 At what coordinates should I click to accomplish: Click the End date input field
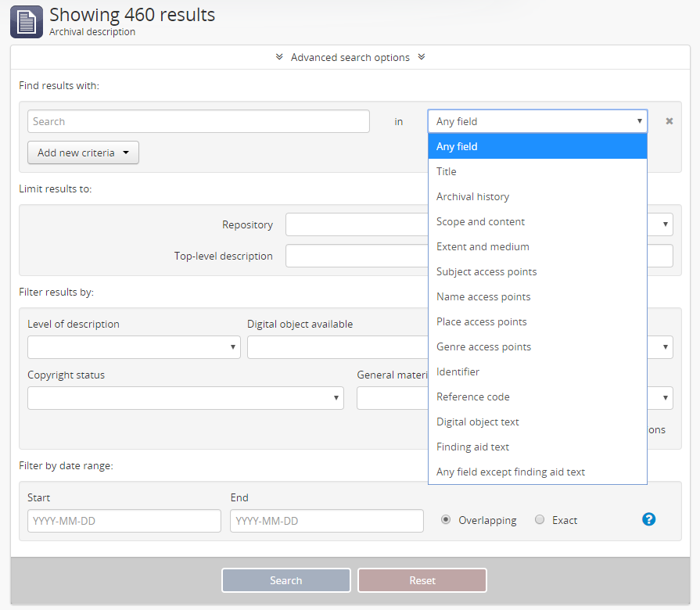pyautogui.click(x=326, y=521)
